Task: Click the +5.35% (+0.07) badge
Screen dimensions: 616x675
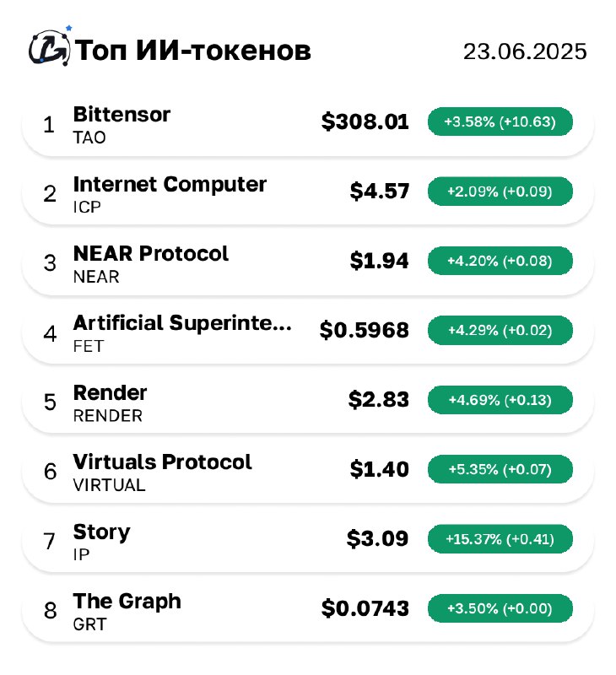Action: click(500, 469)
